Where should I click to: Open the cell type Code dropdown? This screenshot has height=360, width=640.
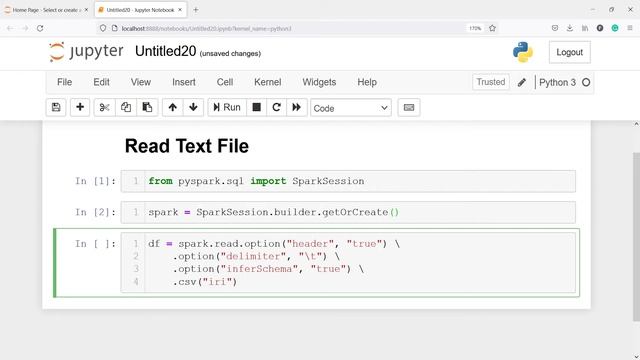point(351,108)
